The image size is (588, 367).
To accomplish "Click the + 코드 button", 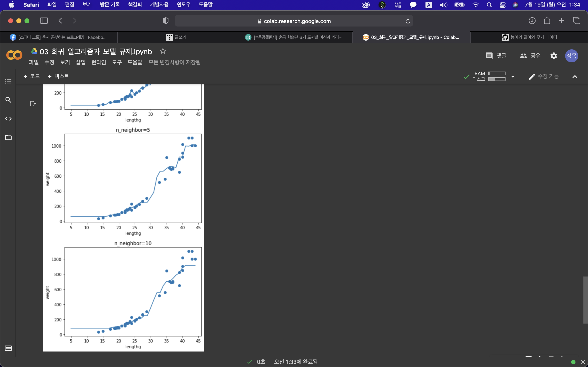I will [32, 76].
